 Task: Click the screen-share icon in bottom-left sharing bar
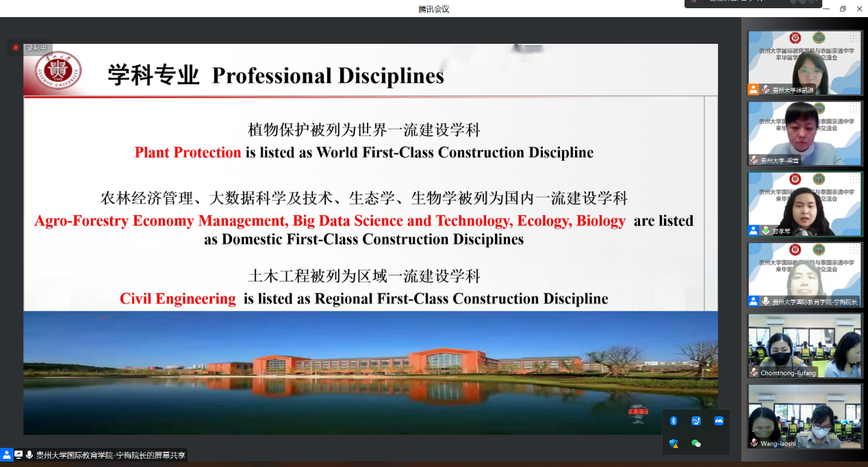pyautogui.click(x=18, y=455)
